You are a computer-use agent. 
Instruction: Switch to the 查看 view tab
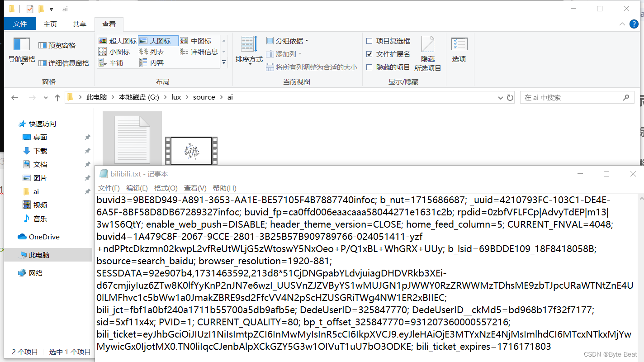pyautogui.click(x=109, y=24)
